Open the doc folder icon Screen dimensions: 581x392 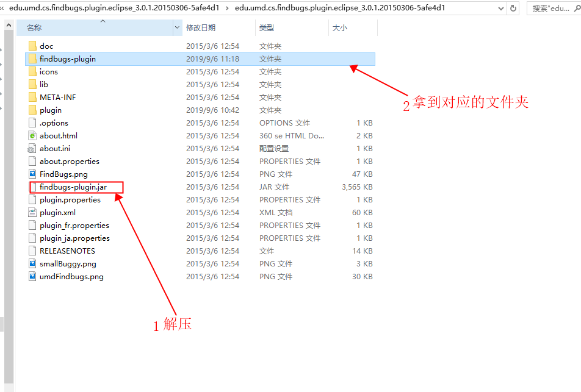[x=32, y=46]
